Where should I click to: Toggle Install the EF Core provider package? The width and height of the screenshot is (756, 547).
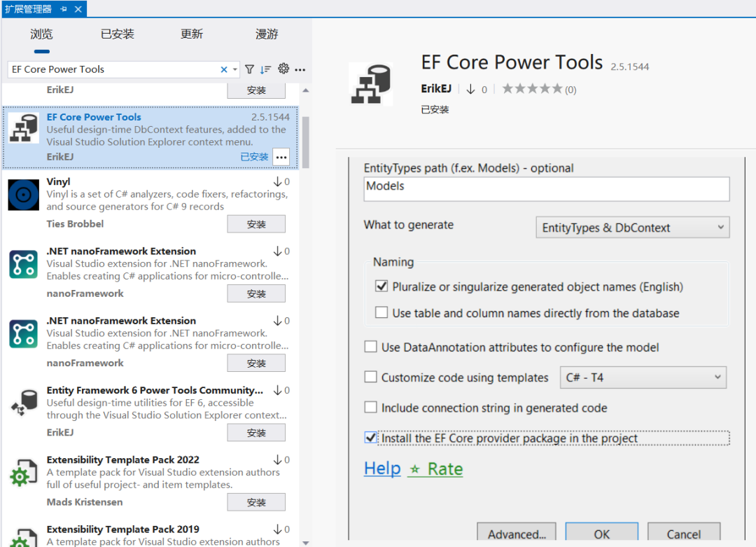pyautogui.click(x=371, y=438)
